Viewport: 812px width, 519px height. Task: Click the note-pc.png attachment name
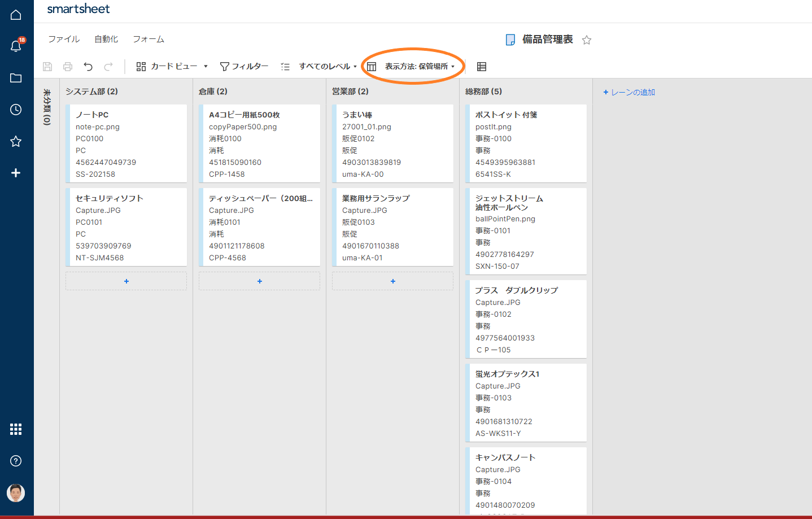(98, 127)
